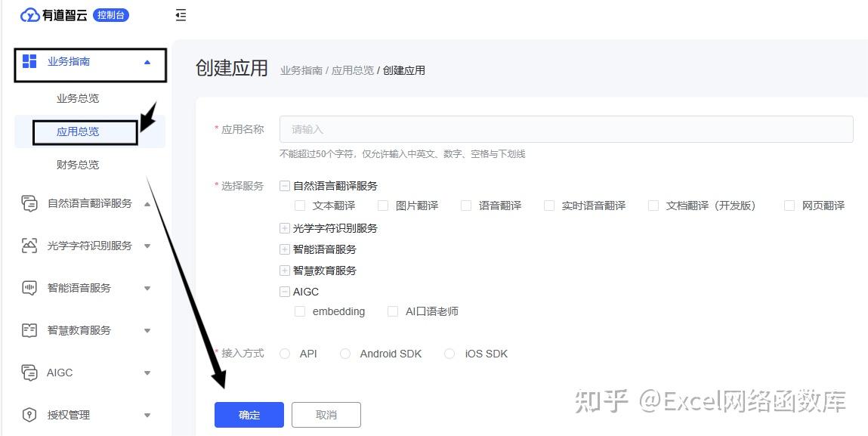
Task: Click the 接入方式 field label
Action: tap(242, 354)
